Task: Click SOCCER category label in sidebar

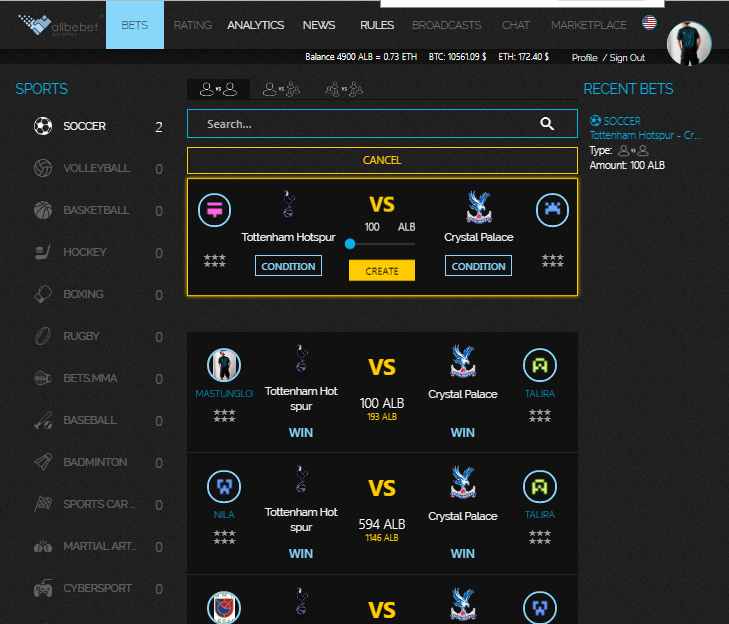Action: [x=85, y=126]
